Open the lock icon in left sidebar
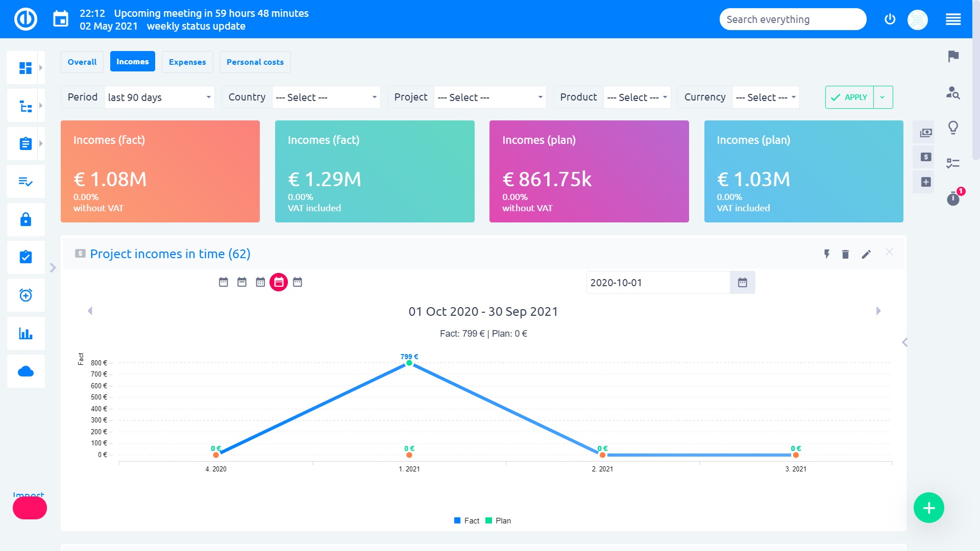This screenshot has height=551, width=980. click(26, 219)
